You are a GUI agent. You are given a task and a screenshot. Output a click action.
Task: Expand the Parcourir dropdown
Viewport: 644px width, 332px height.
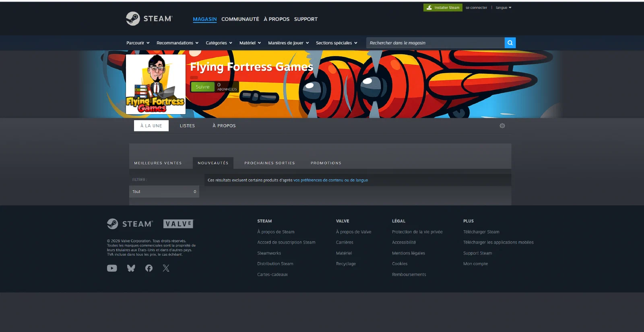(x=138, y=43)
